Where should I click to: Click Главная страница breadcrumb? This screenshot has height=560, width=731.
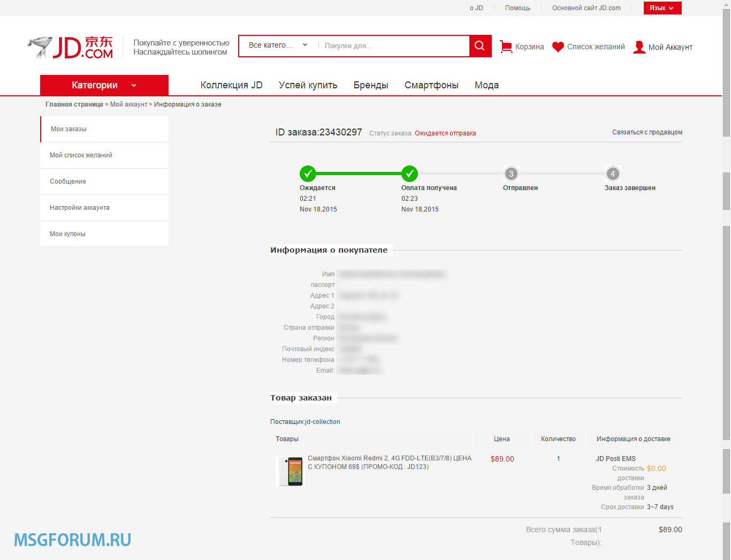pyautogui.click(x=74, y=104)
